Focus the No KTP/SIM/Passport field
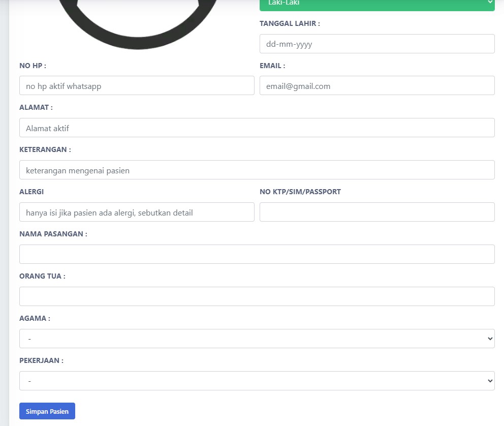The height and width of the screenshot is (426, 504). pyautogui.click(x=376, y=212)
